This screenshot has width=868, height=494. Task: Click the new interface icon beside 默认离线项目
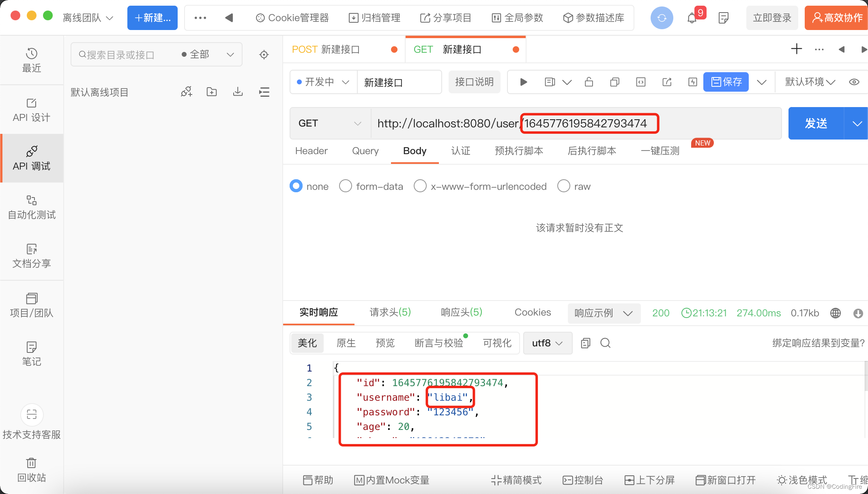[x=187, y=92]
